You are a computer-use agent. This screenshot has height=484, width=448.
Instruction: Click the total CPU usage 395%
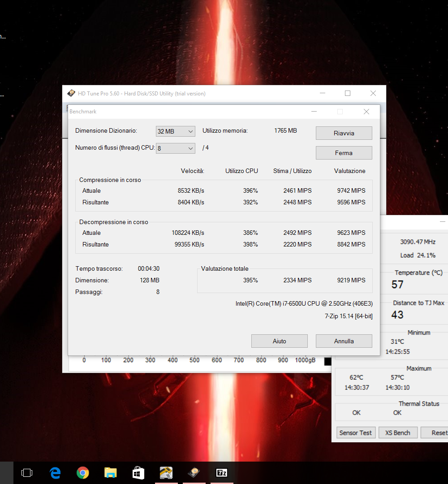point(250,280)
